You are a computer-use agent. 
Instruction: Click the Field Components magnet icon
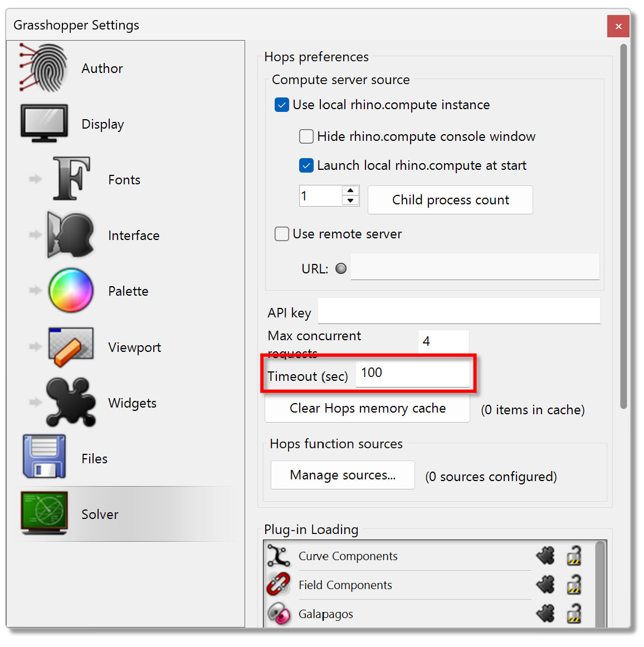point(279,584)
